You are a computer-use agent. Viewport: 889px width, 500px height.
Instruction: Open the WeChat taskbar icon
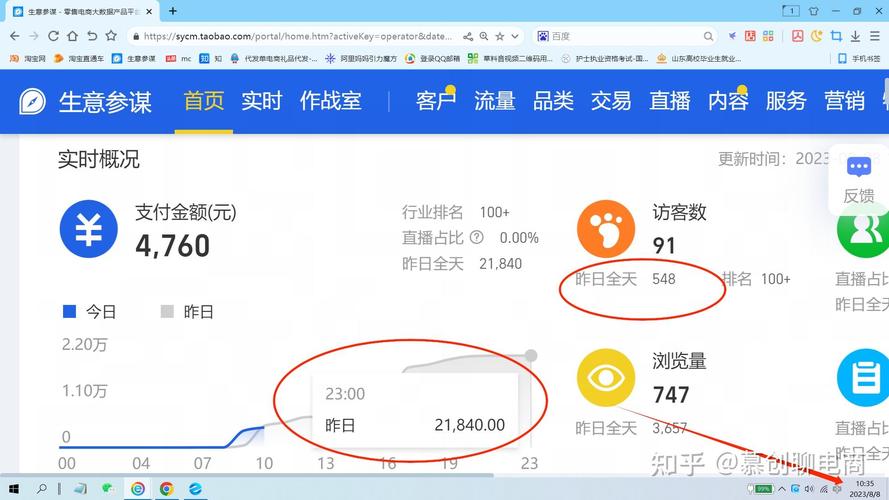tap(108, 489)
